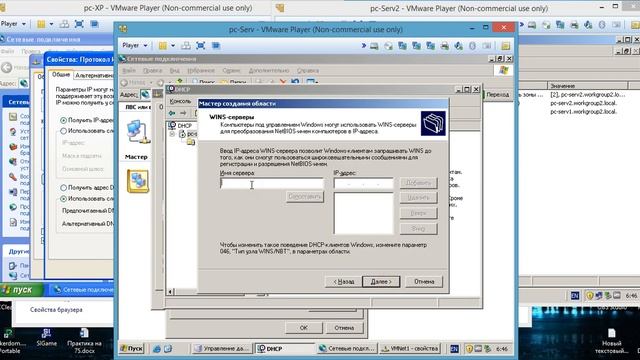Click the Добавить button beside the IP-address field
The height and width of the screenshot is (360, 640).
[x=418, y=182]
